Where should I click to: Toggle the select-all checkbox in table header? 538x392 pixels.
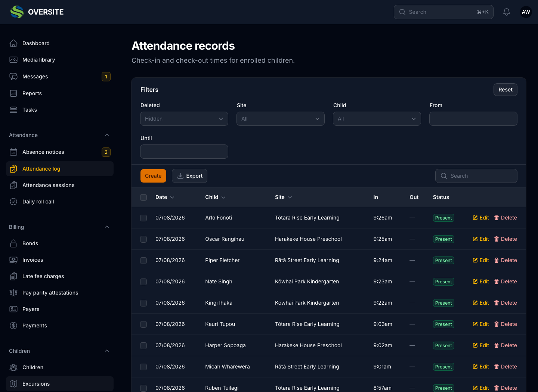(143, 197)
